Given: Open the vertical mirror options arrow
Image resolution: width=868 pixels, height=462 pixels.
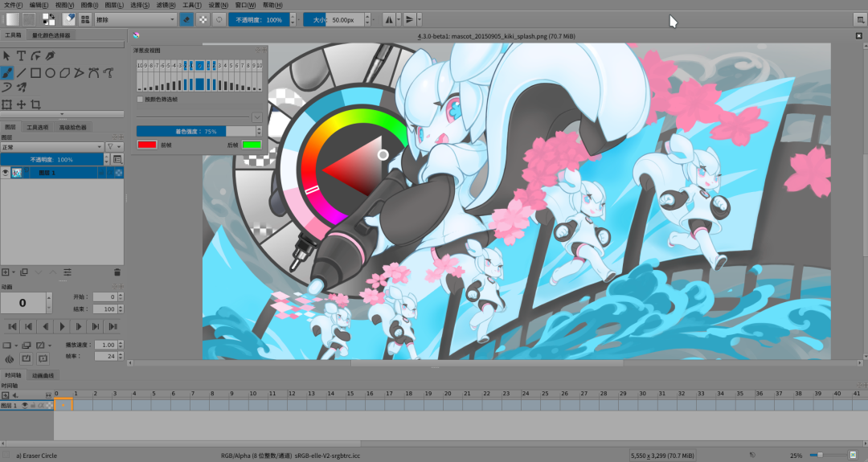Looking at the screenshot, I should pos(419,19).
